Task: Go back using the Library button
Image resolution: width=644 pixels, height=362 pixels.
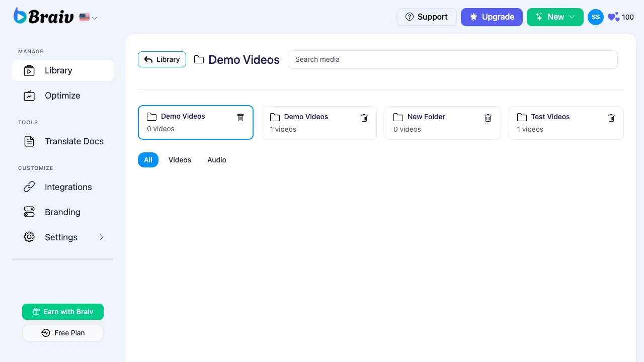Action: point(162,59)
